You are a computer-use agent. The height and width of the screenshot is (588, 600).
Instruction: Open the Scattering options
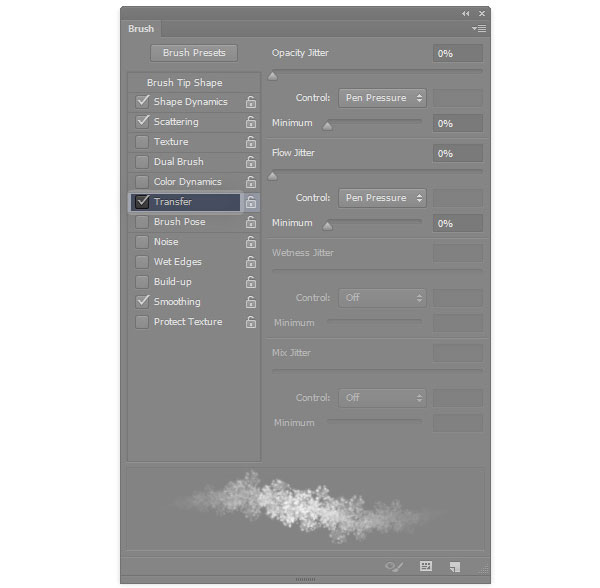point(176,122)
